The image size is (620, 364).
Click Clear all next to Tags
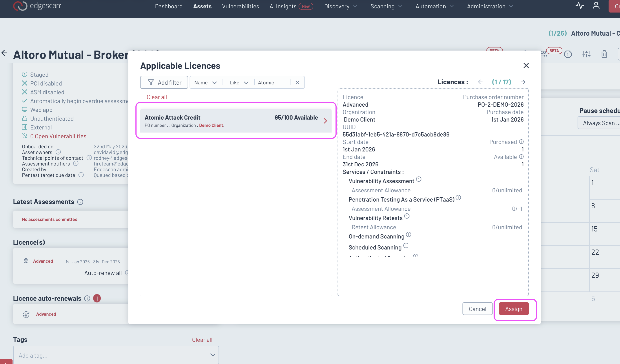coord(202,340)
